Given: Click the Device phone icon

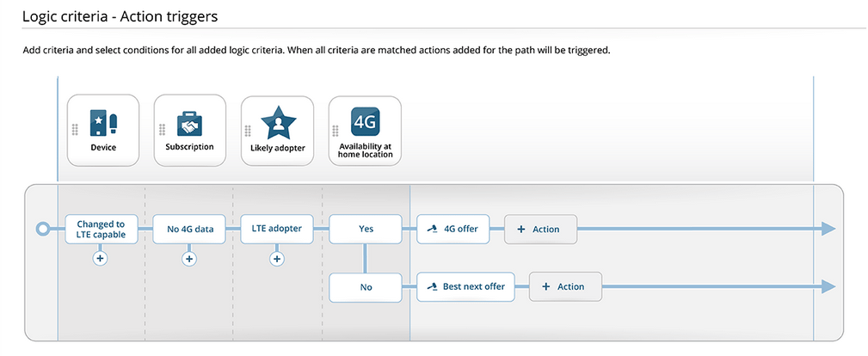Looking at the screenshot, I should [x=103, y=123].
